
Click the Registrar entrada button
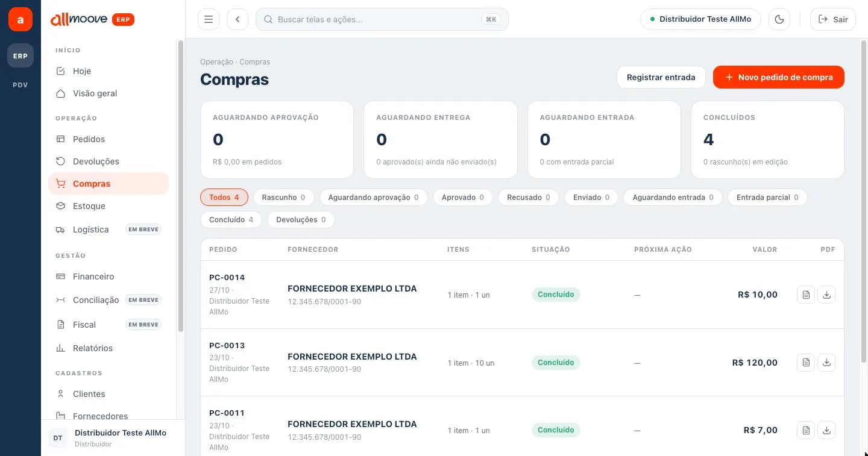(x=661, y=77)
